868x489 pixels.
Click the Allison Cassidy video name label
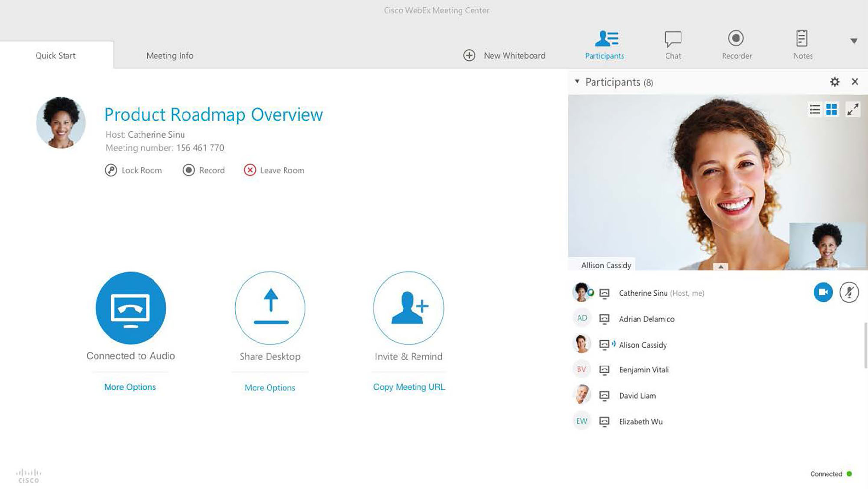pos(605,265)
